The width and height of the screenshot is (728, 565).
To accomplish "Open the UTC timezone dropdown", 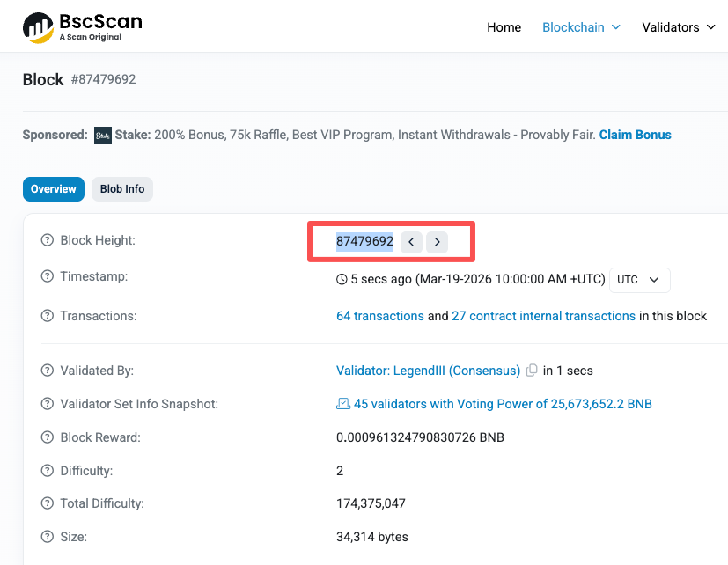I will pos(639,280).
